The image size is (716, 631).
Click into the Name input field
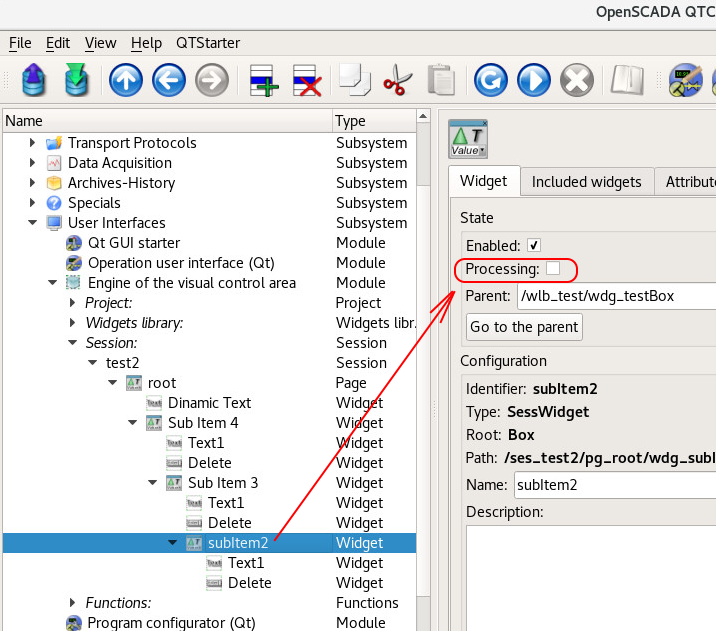614,486
